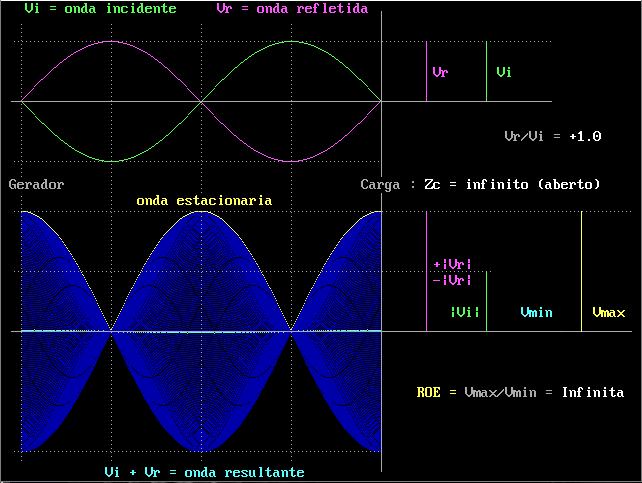The height and width of the screenshot is (483, 642).
Task: Click the yellow 'Vmax' label
Action: pyautogui.click(x=609, y=312)
